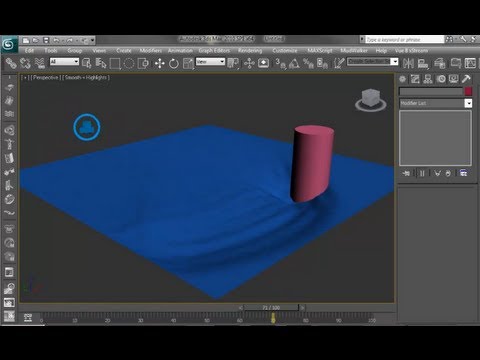Click the keyword search input field

click(405, 40)
